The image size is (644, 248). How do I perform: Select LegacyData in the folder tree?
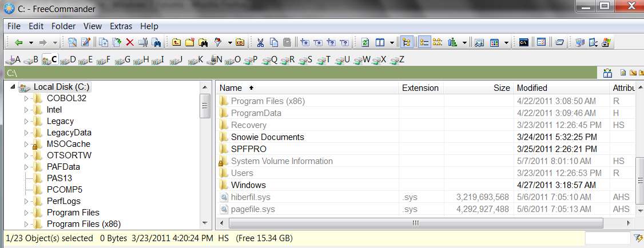point(69,133)
